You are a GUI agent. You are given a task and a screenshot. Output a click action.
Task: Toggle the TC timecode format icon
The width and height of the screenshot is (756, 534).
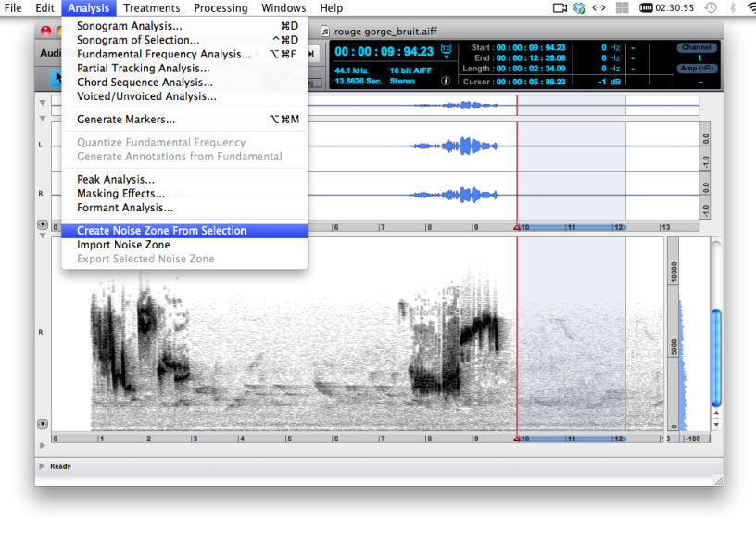tap(446, 49)
